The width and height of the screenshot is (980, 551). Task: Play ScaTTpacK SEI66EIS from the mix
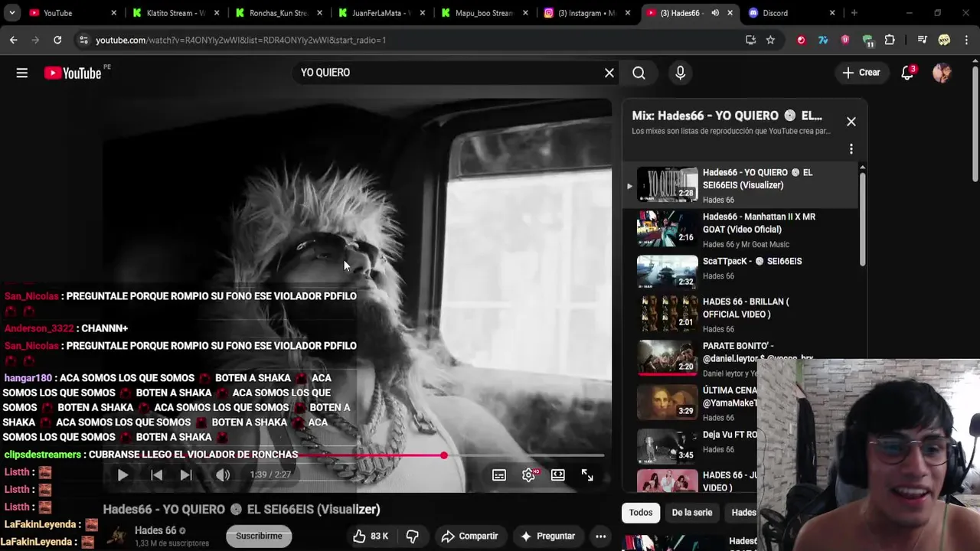pyautogui.click(x=740, y=272)
